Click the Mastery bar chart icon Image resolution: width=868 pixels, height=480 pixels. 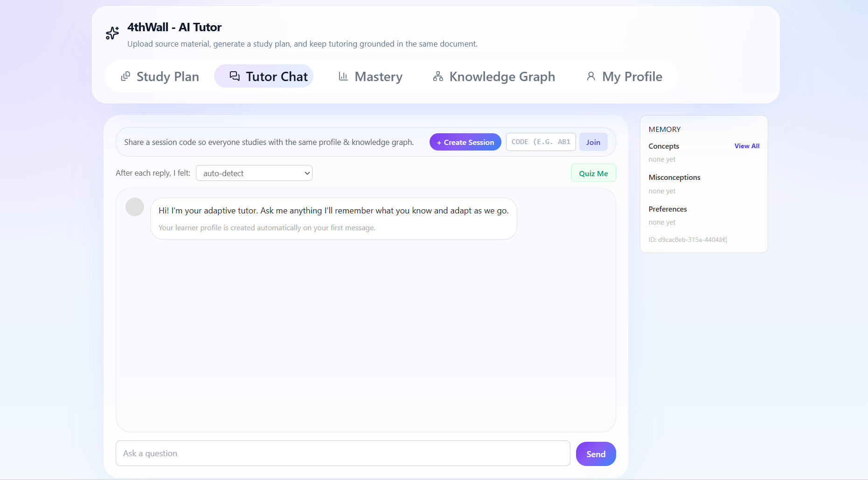[x=343, y=76]
